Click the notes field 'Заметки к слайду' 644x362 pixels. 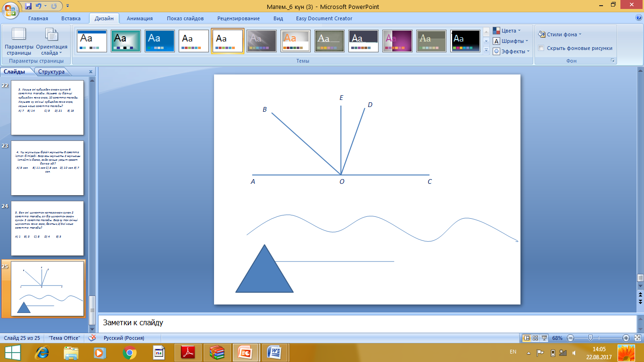tap(368, 323)
